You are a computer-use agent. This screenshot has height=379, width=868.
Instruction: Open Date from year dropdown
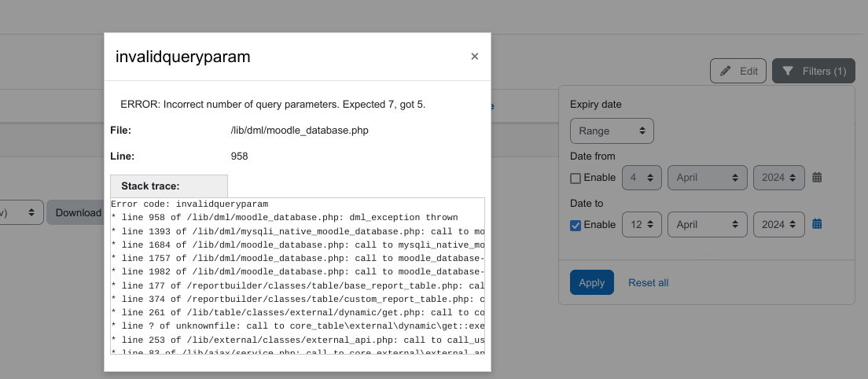point(779,178)
